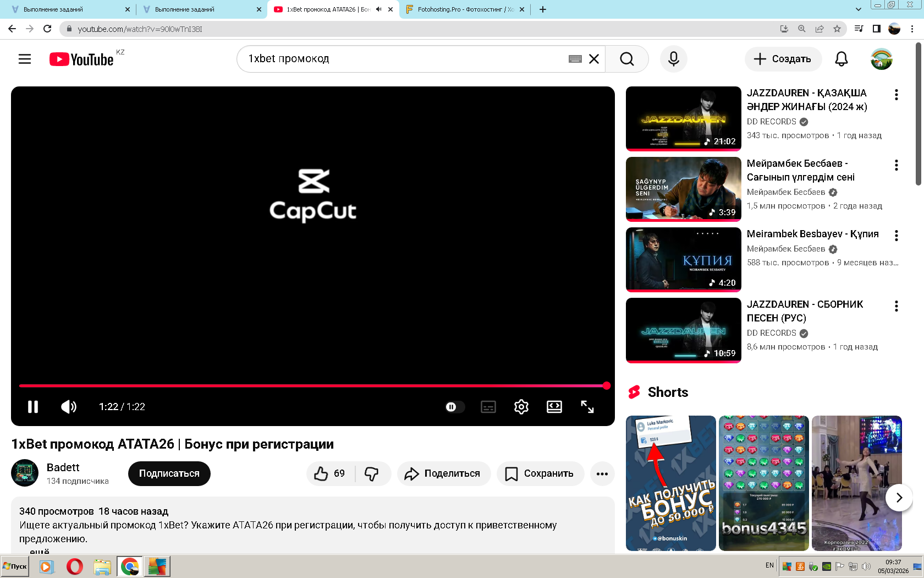Pause the video playback
The width and height of the screenshot is (924, 578).
click(33, 407)
